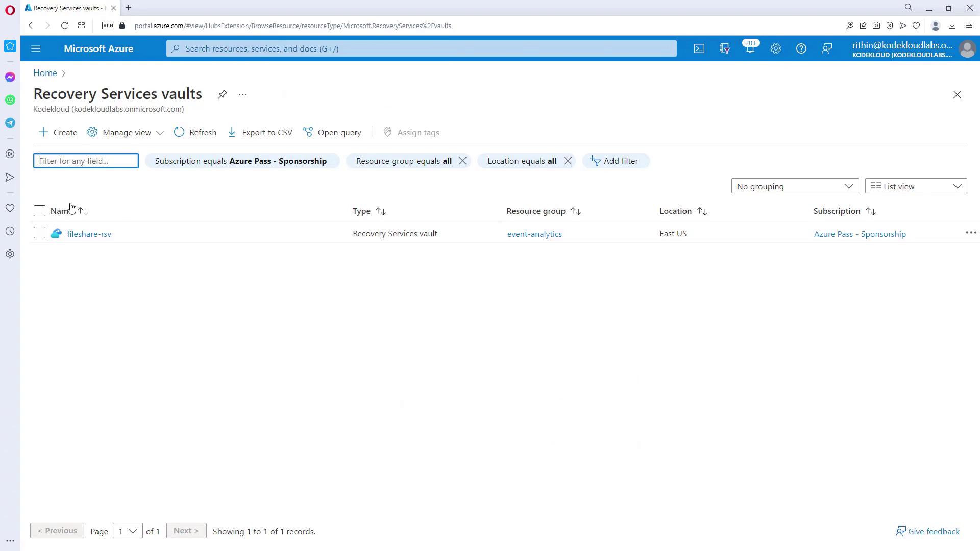Open the feedback icon in header
The height and width of the screenshot is (551, 980).
point(826,48)
